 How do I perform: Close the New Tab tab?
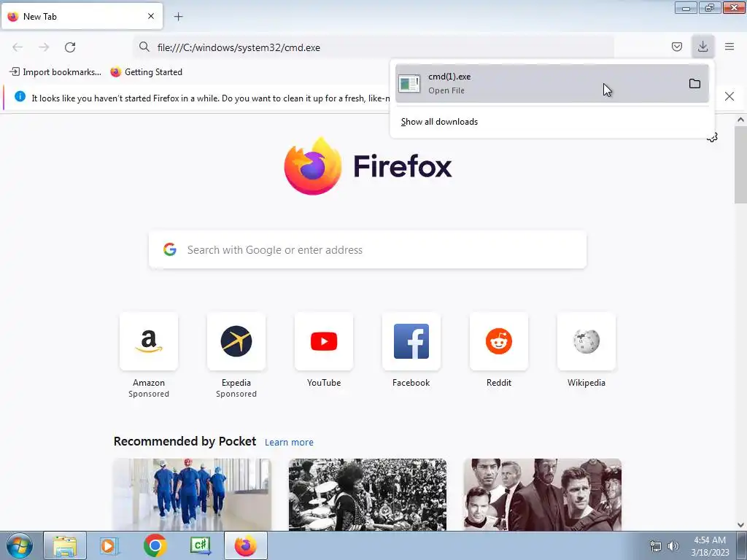(150, 16)
